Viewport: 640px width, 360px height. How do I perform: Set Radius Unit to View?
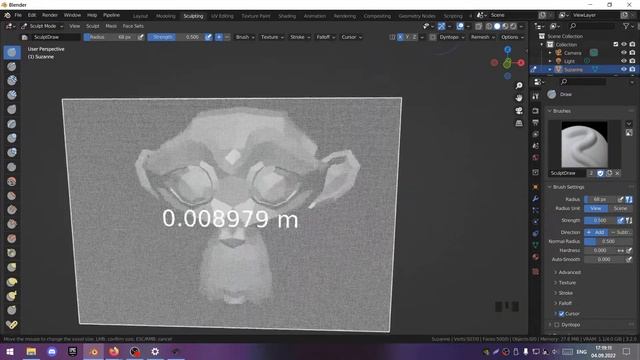point(596,209)
